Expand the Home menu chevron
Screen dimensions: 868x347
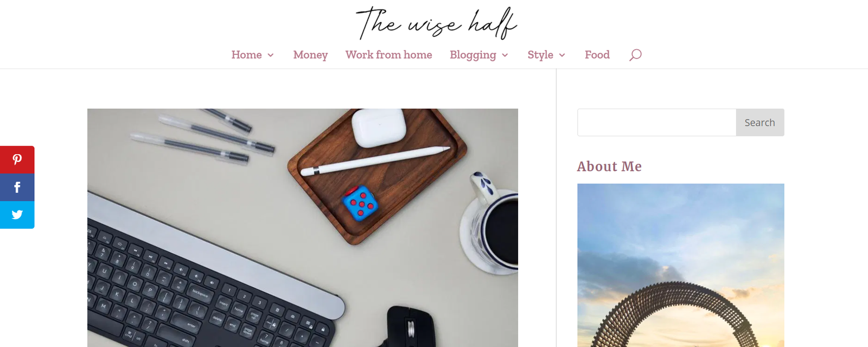(270, 55)
